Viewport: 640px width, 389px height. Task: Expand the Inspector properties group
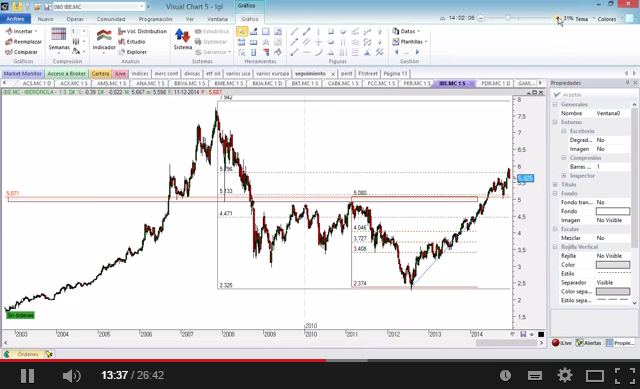click(564, 176)
